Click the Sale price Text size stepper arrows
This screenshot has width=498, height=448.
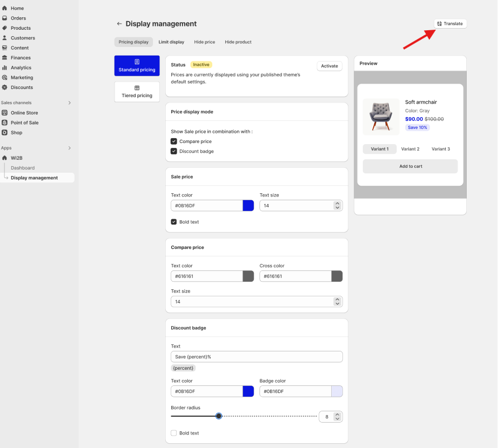click(x=337, y=206)
